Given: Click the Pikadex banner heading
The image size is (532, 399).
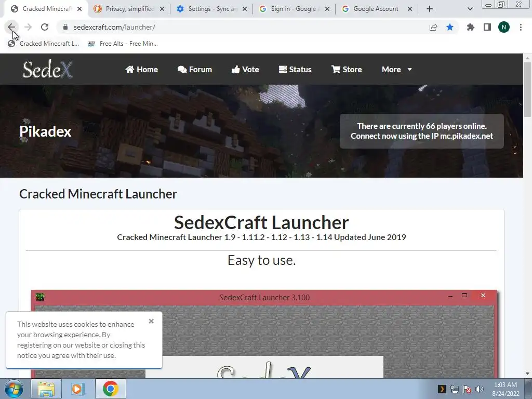Looking at the screenshot, I should (46, 131).
